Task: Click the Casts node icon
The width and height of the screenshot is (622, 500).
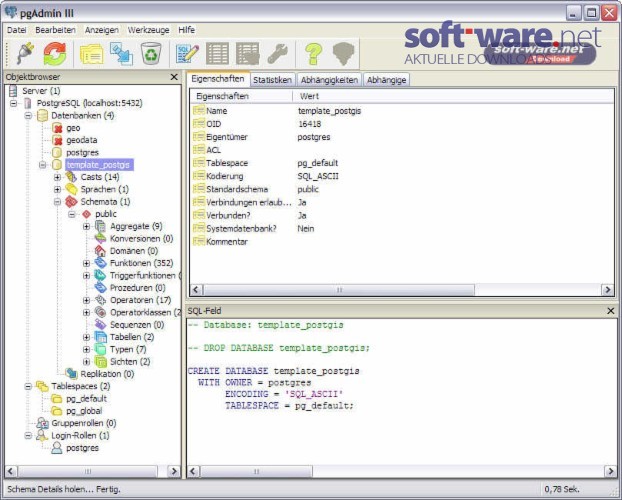Action: click(x=71, y=177)
